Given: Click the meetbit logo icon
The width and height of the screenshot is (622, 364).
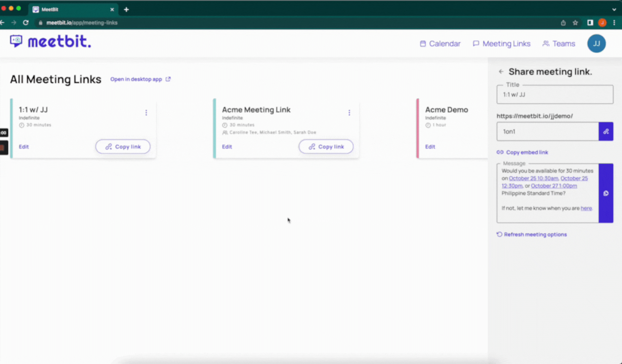Looking at the screenshot, I should pyautogui.click(x=16, y=41).
